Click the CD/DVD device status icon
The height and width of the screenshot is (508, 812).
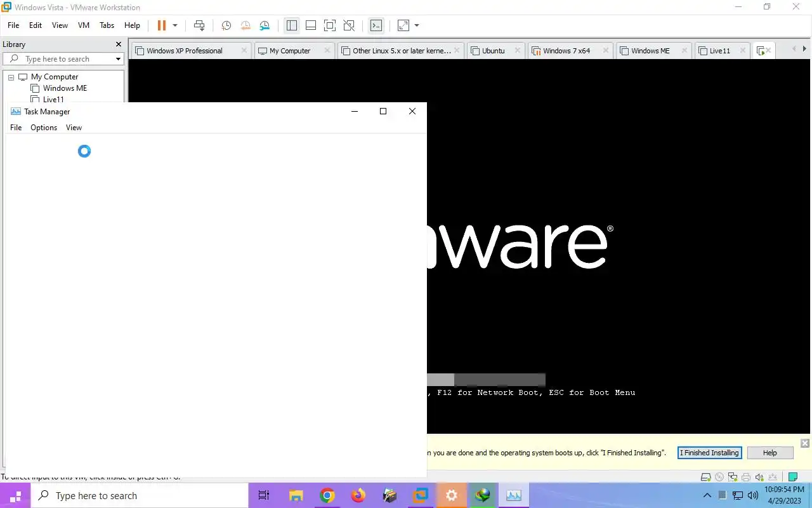(x=719, y=477)
